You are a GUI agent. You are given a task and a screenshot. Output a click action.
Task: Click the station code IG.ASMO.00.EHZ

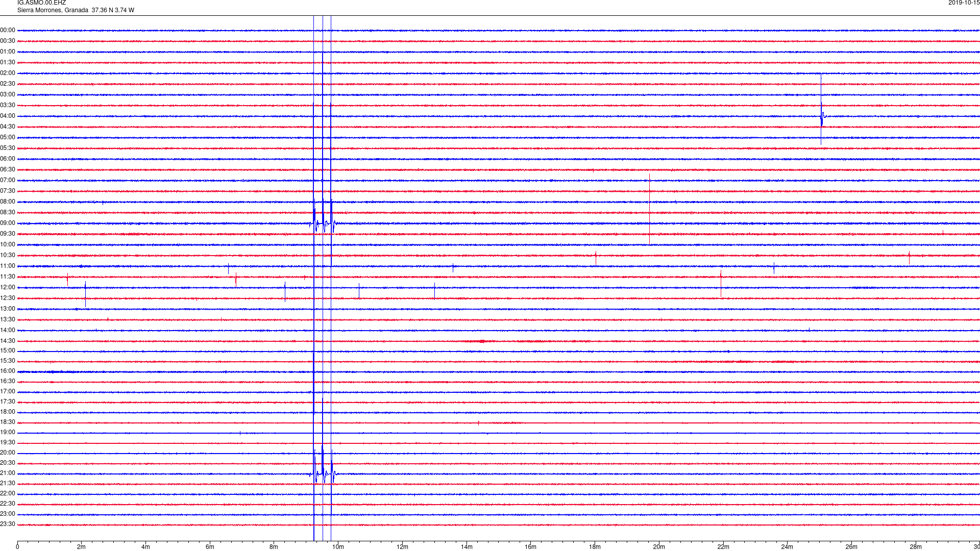point(41,3)
